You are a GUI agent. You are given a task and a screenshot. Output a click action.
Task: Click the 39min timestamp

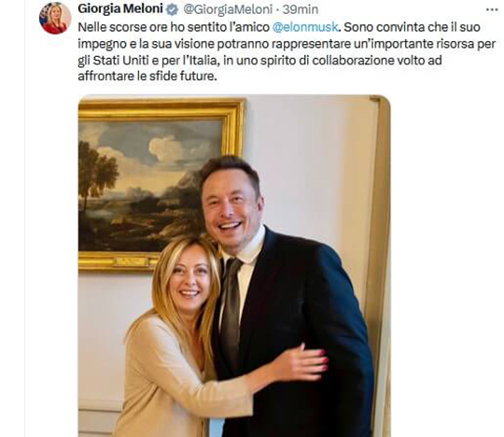pyautogui.click(x=301, y=9)
